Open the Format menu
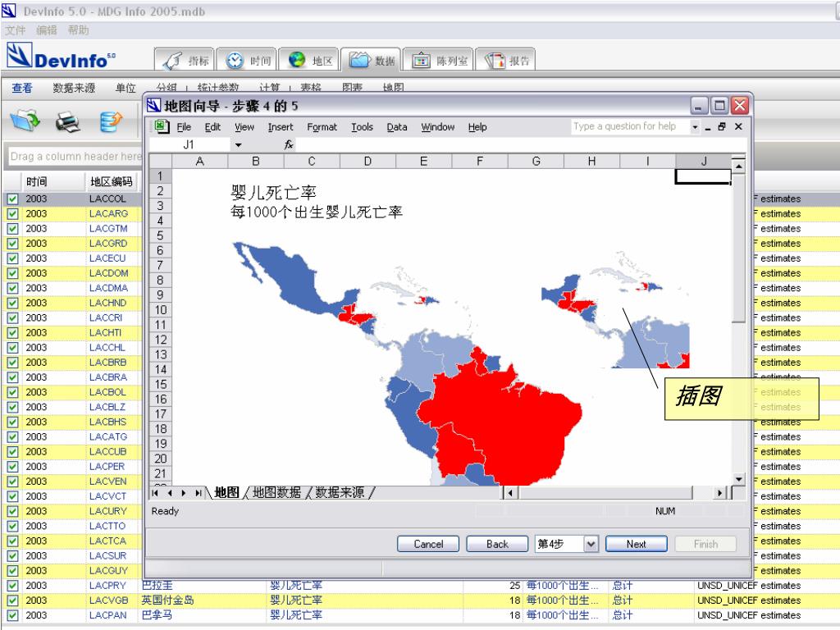The height and width of the screenshot is (630, 840). (x=322, y=127)
